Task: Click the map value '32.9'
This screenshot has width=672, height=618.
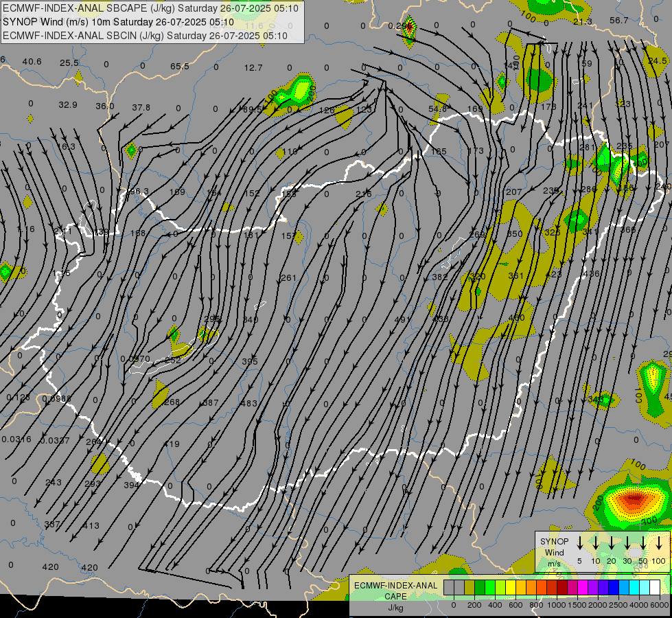Action: [68, 104]
